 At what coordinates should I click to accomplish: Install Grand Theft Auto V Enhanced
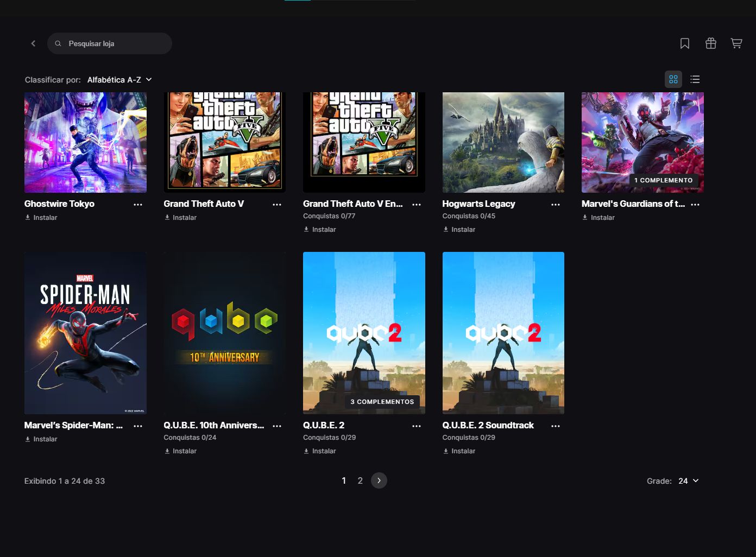(320, 229)
